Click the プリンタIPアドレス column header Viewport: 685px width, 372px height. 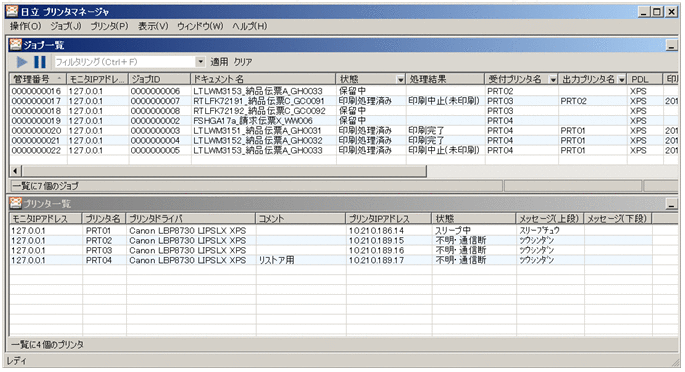point(389,218)
